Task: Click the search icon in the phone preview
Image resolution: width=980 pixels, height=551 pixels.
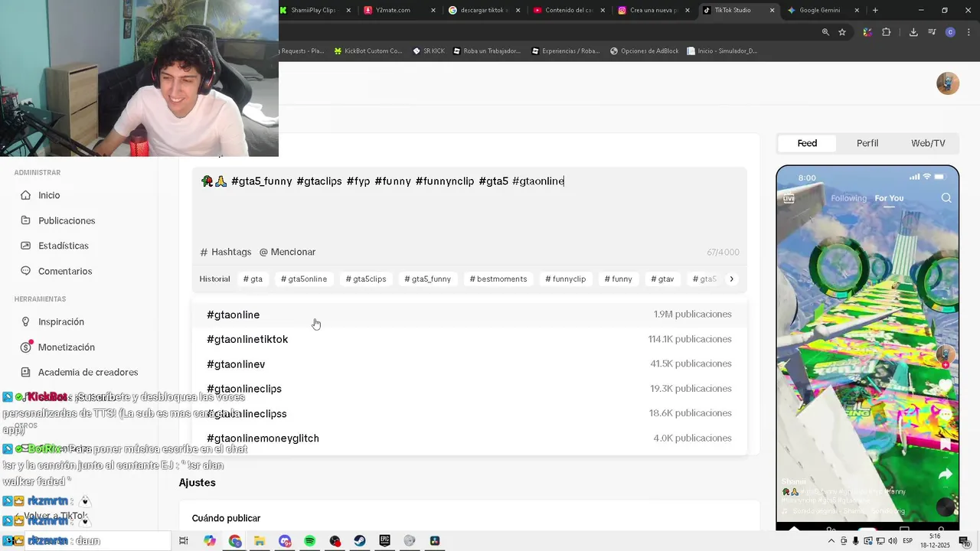Action: [946, 198]
